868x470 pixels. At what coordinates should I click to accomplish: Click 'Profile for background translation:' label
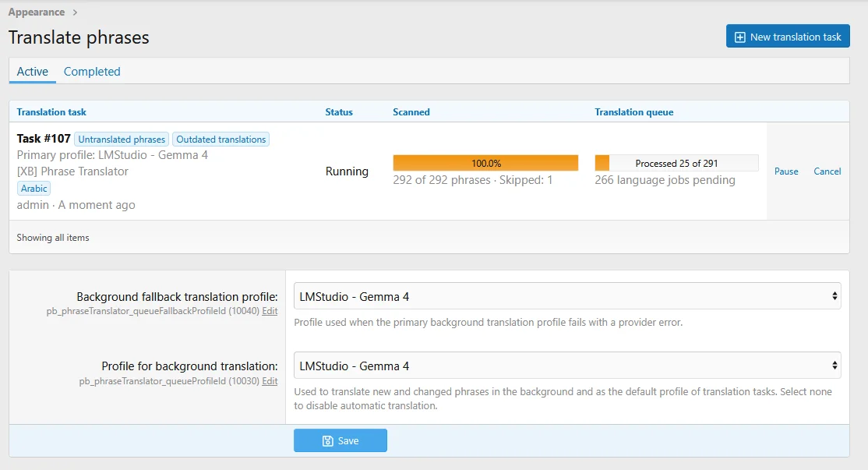point(189,366)
